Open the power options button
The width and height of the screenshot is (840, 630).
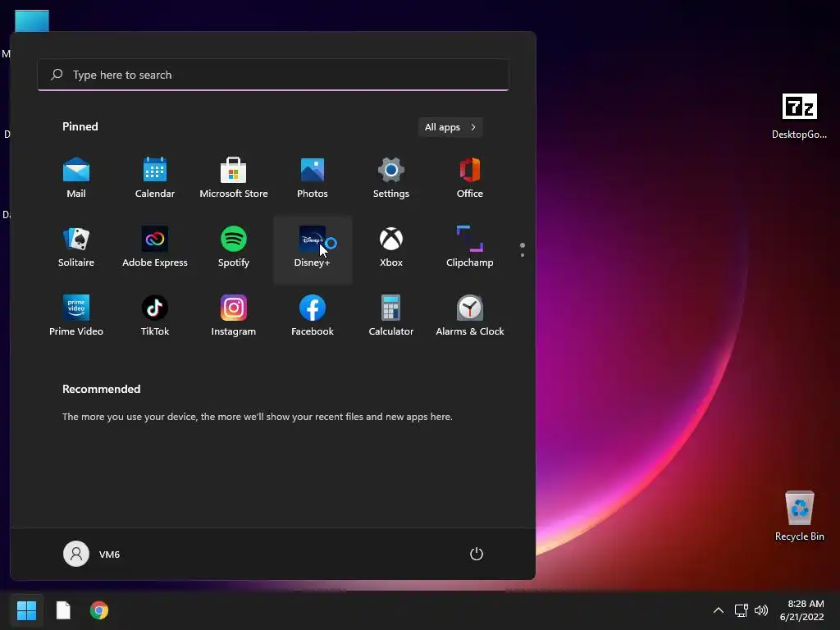coord(477,554)
